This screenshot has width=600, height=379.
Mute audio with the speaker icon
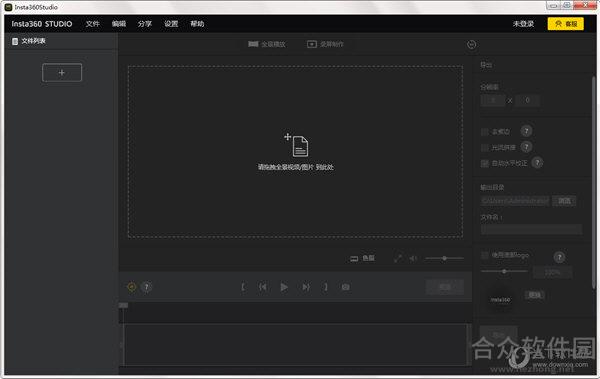[x=413, y=258]
